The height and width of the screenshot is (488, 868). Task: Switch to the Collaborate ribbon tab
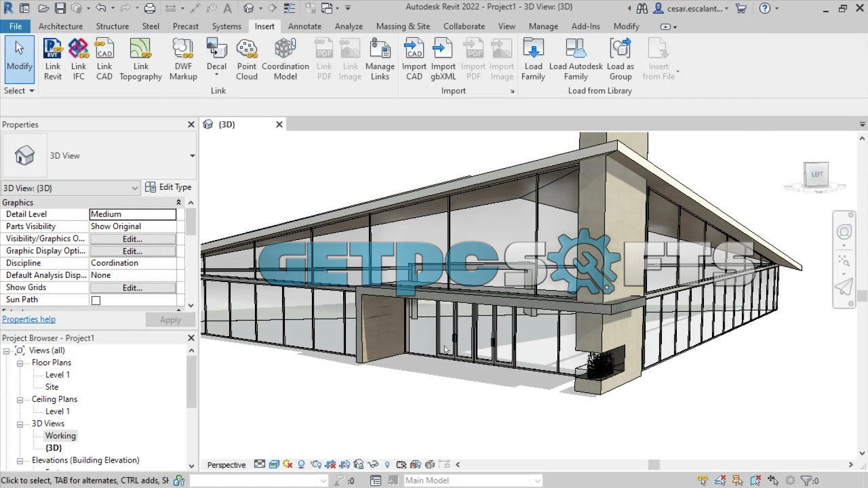(x=464, y=26)
